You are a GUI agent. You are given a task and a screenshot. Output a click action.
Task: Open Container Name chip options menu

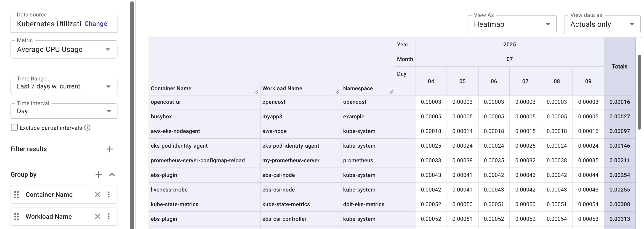[x=109, y=194]
